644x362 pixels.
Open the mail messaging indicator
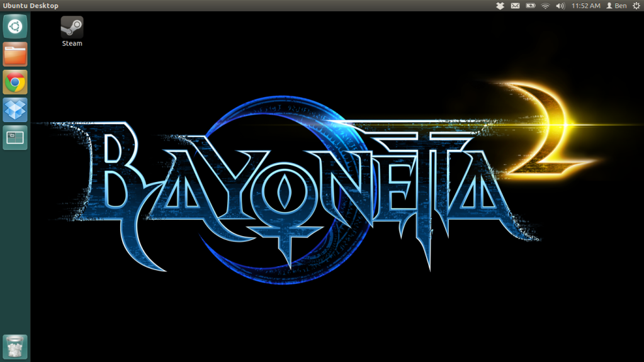515,6
